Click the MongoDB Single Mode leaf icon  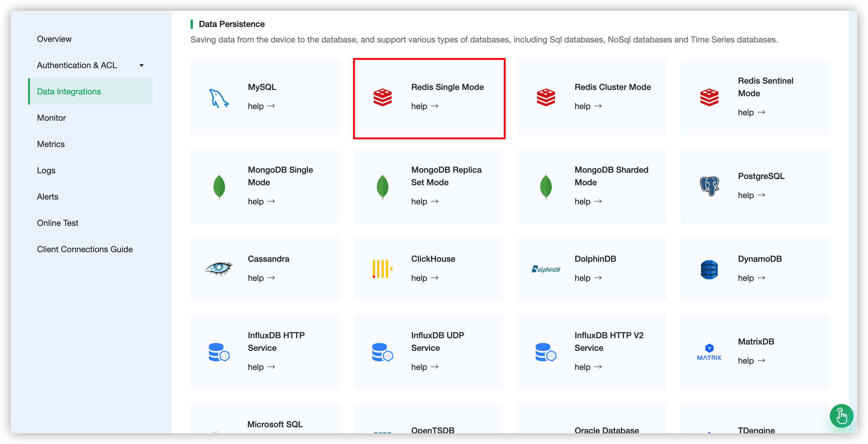point(219,187)
